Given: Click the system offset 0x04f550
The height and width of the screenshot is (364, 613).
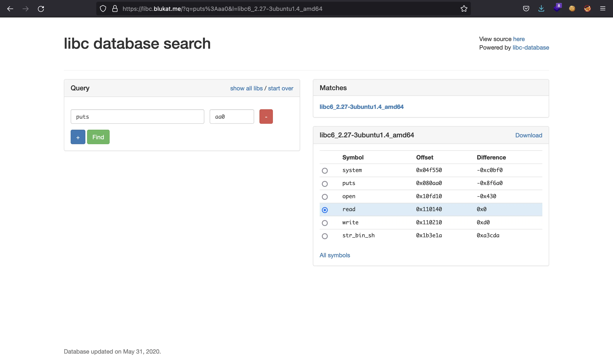Looking at the screenshot, I should [x=429, y=170].
